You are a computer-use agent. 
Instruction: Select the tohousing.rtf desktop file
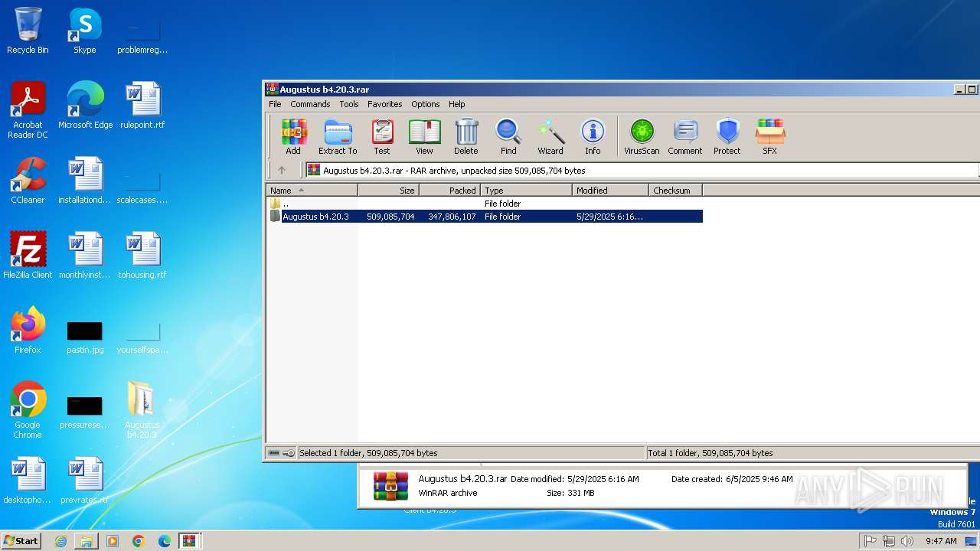coord(142,256)
